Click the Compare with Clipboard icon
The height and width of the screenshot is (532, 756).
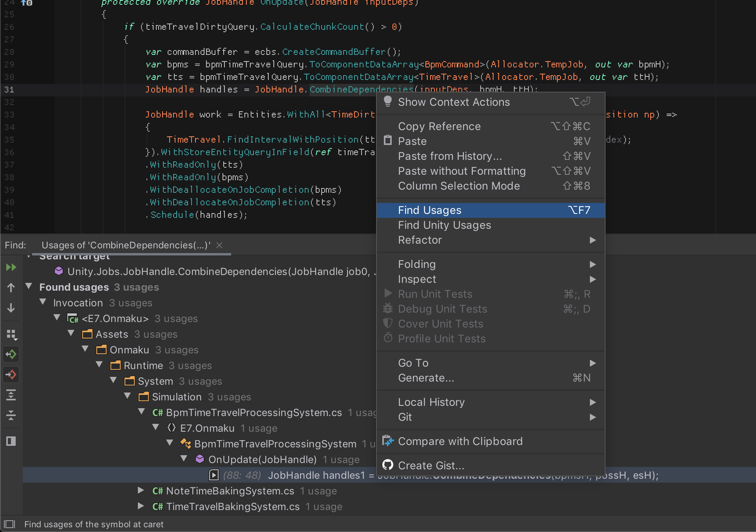click(x=387, y=441)
